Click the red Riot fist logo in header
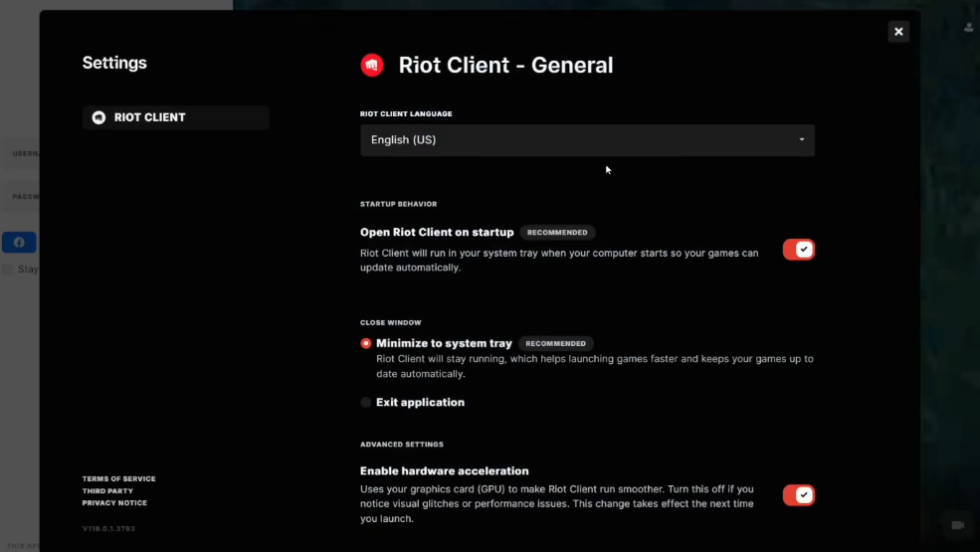 pyautogui.click(x=371, y=66)
